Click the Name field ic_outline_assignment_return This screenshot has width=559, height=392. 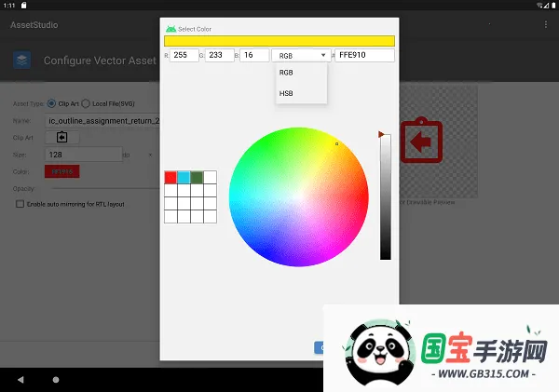102,121
